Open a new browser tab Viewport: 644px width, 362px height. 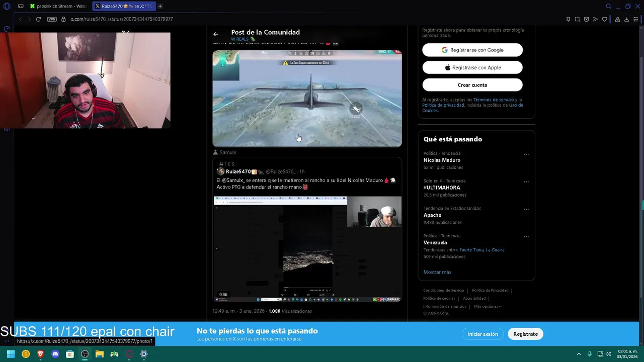(x=160, y=6)
